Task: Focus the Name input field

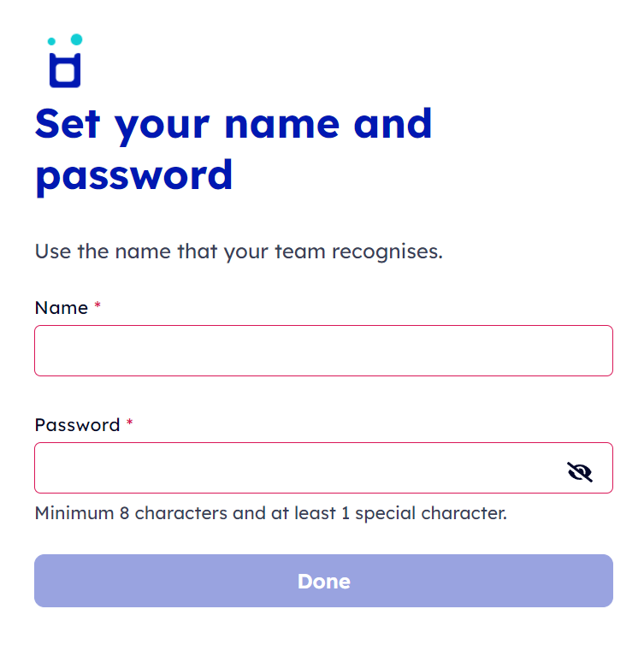Action: [x=323, y=351]
